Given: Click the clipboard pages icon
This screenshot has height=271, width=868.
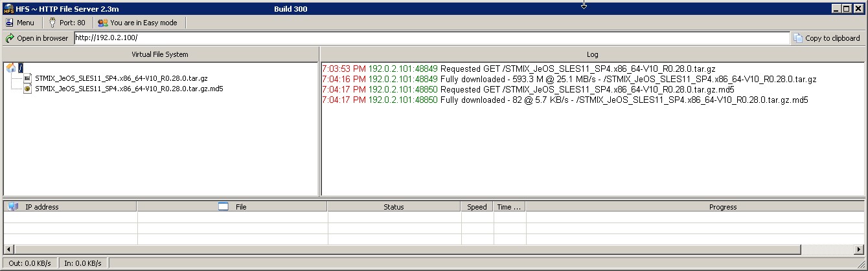Looking at the screenshot, I should pyautogui.click(x=798, y=38).
